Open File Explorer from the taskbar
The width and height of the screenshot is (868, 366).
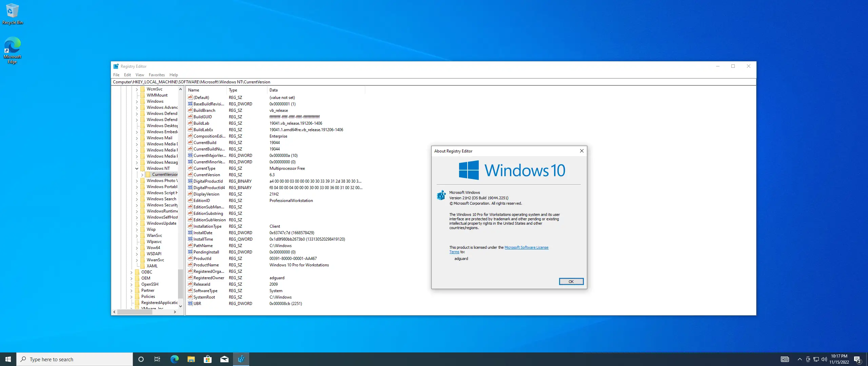pos(191,359)
